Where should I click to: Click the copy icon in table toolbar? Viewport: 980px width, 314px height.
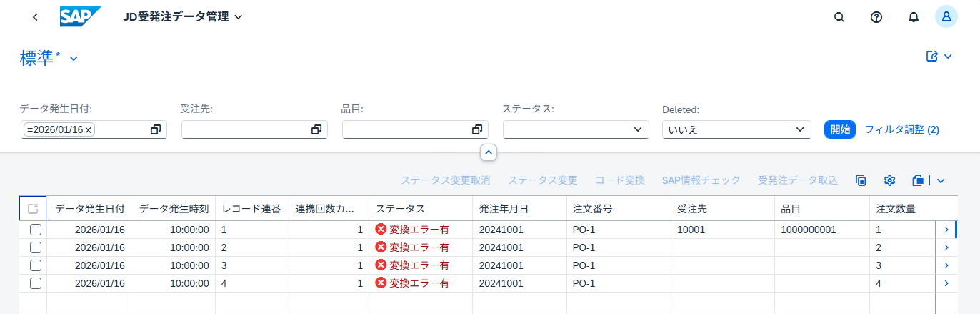861,180
